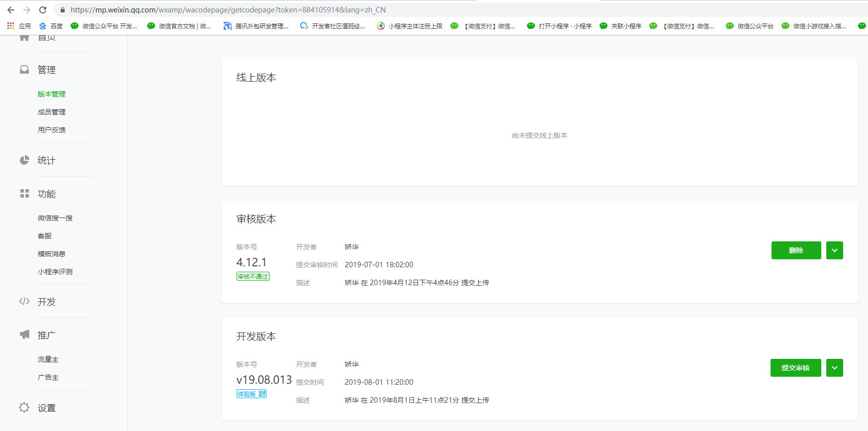The height and width of the screenshot is (431, 868).
Task: Open 成员管理 in the sidebar
Action: 52,112
